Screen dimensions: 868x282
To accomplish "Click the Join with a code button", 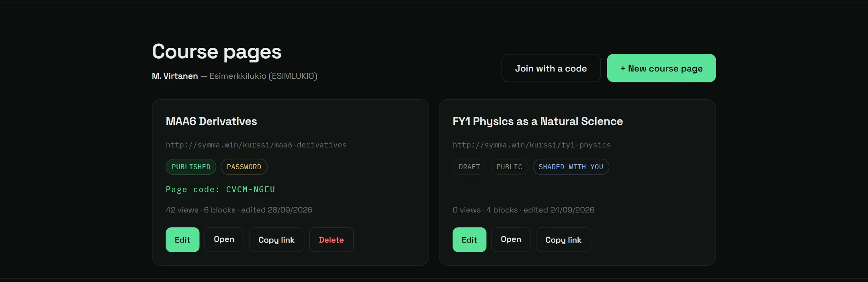I will 551,68.
